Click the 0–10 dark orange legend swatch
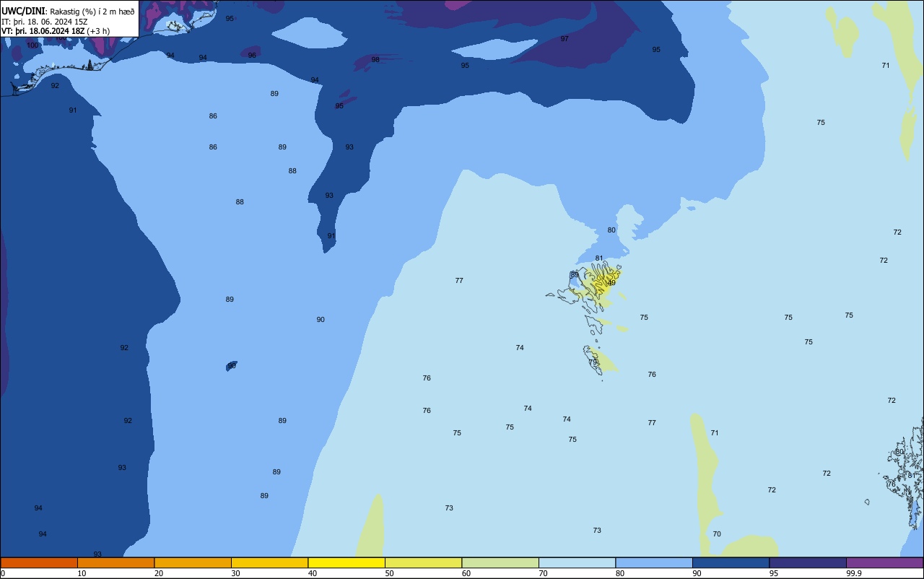This screenshot has width=924, height=579. [39, 562]
